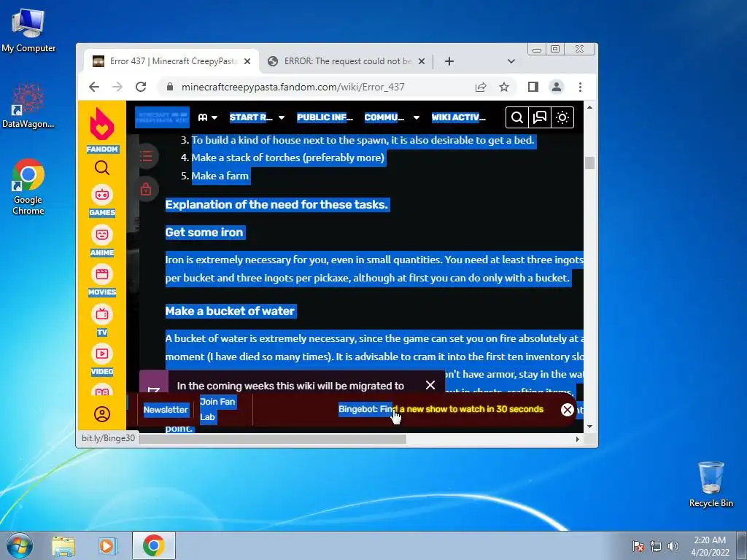Close the Bingebot banner
The width and height of the screenshot is (747, 560).
point(567,410)
